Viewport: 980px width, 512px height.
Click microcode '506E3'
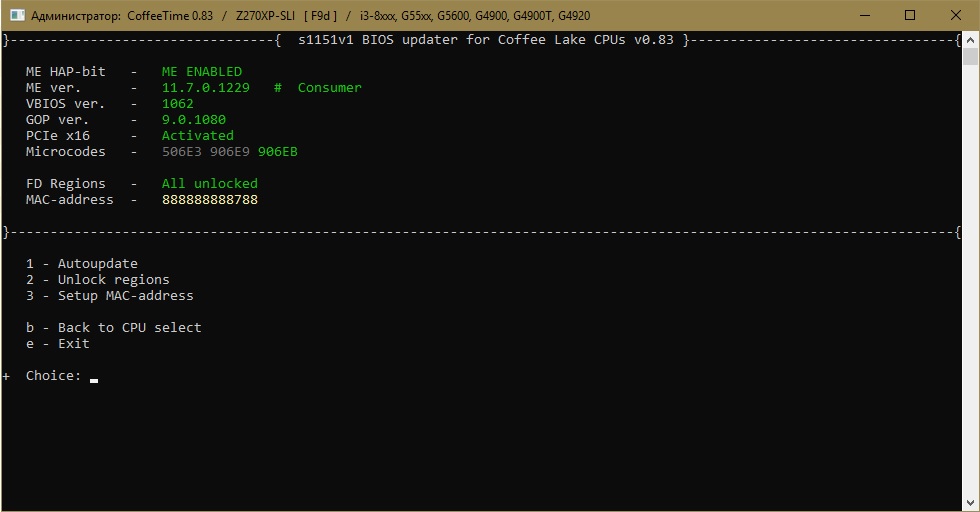click(182, 152)
